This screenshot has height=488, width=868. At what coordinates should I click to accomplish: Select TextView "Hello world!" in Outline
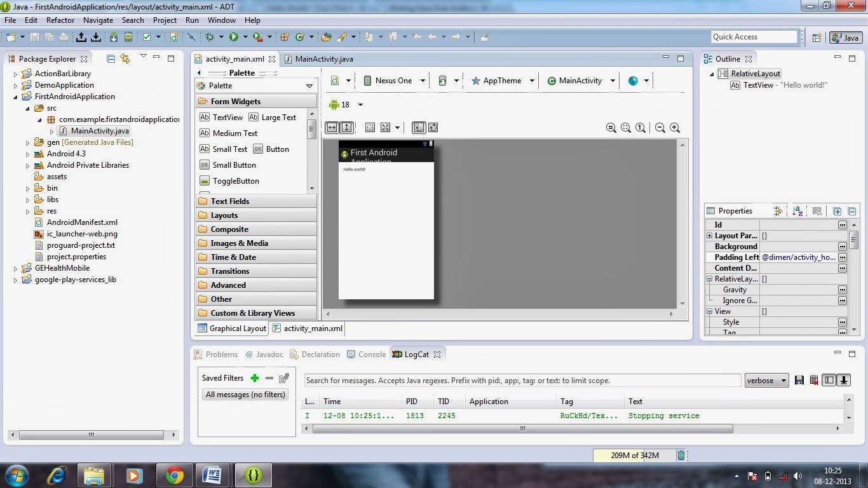tap(779, 85)
